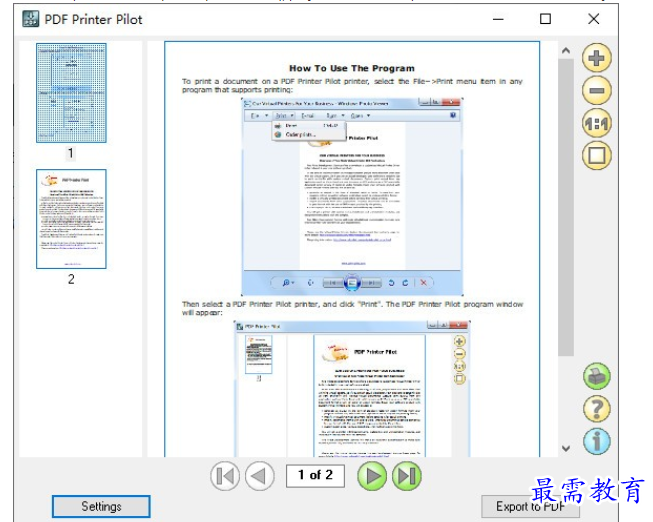Set zoom to actual size 1:1

point(596,123)
